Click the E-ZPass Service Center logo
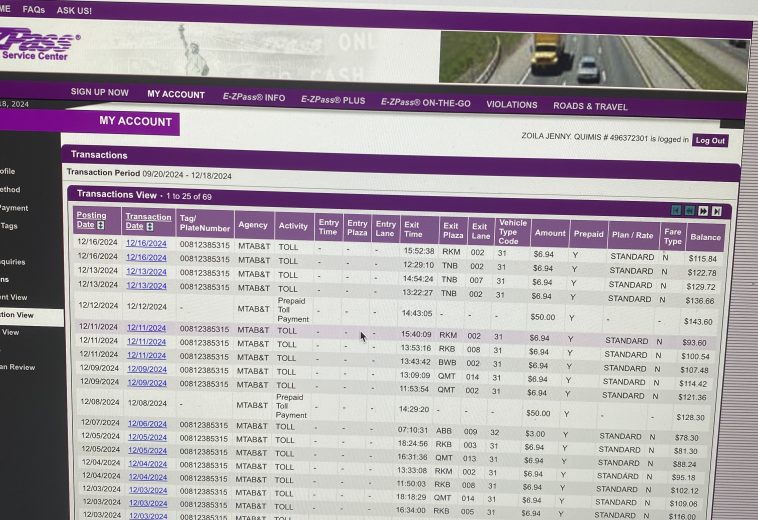The height and width of the screenshot is (520, 758). pos(39,45)
